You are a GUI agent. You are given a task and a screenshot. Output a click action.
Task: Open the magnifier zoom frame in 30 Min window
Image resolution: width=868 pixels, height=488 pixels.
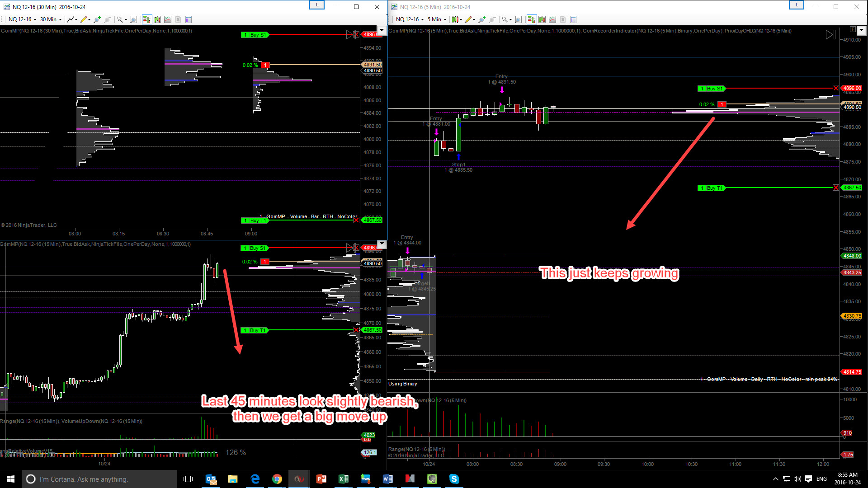(133, 19)
